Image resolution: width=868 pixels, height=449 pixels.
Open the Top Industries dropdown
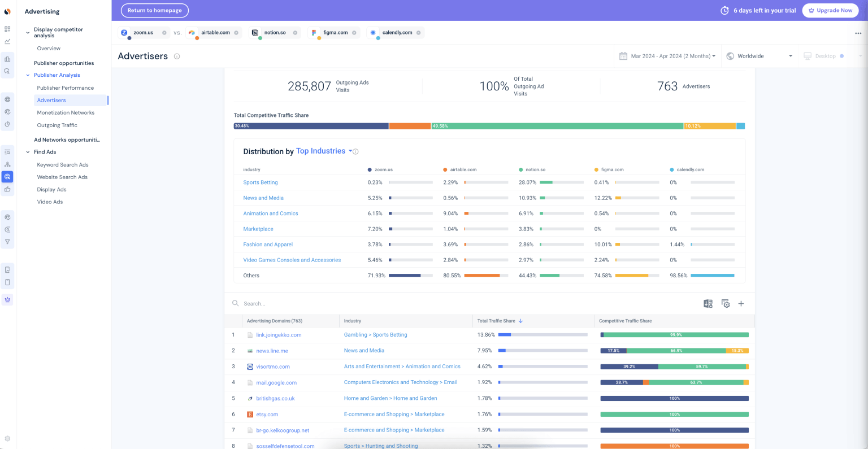coord(320,151)
